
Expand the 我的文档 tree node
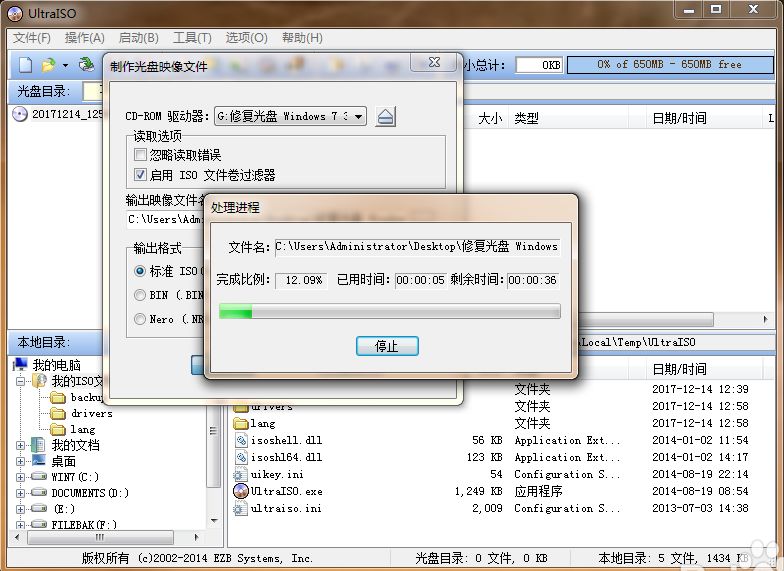pyautogui.click(x=20, y=445)
